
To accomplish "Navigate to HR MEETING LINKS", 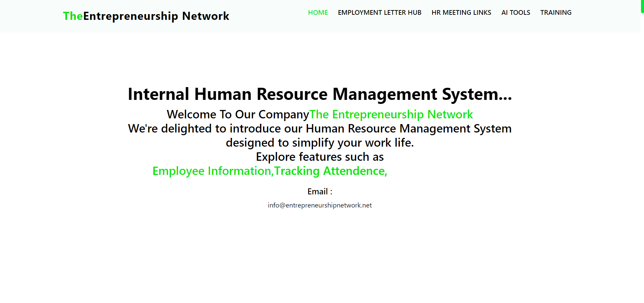I will point(461,12).
